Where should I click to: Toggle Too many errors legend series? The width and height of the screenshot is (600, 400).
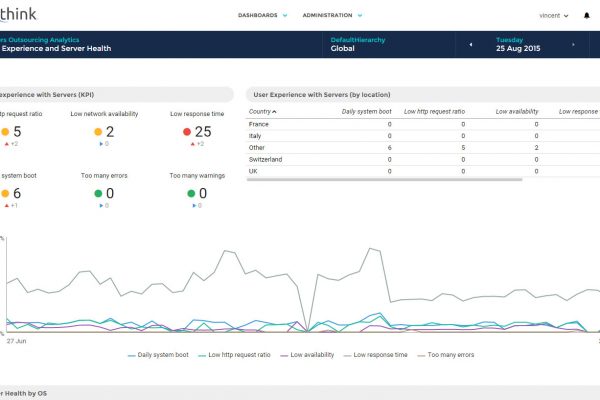coord(446,355)
